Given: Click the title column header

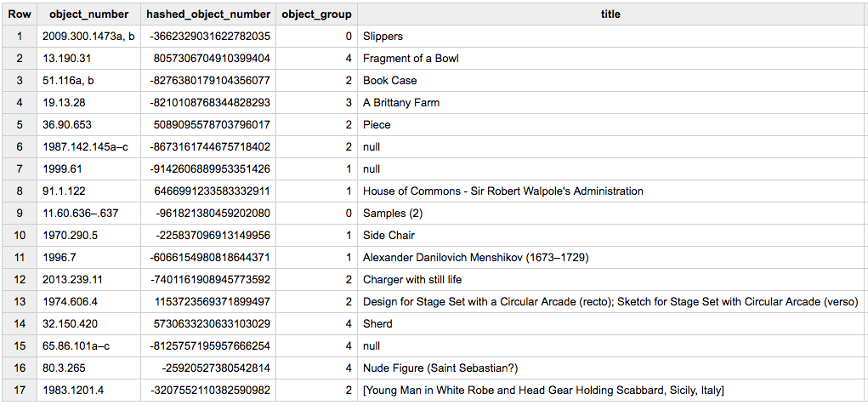Looking at the screenshot, I should pyautogui.click(x=610, y=14).
